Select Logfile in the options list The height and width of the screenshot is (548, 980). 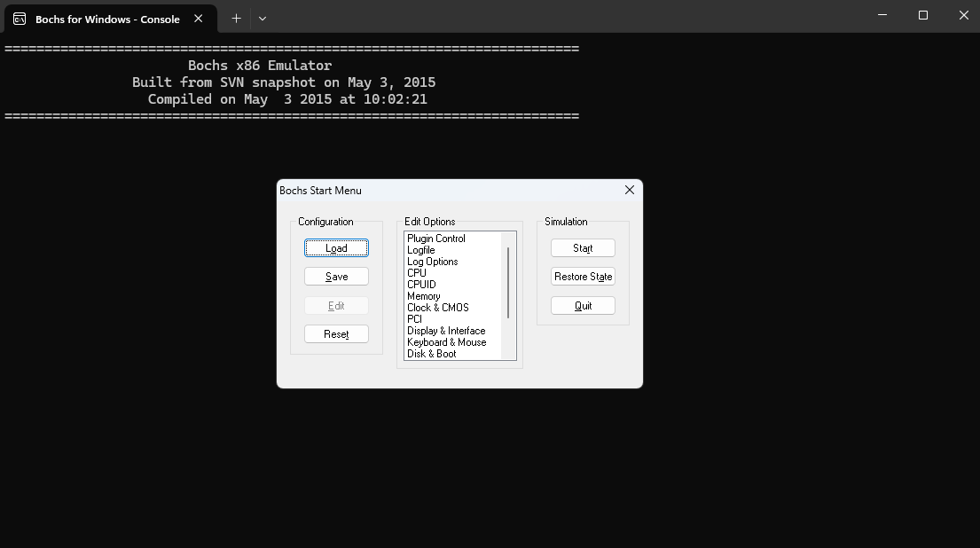pos(421,250)
